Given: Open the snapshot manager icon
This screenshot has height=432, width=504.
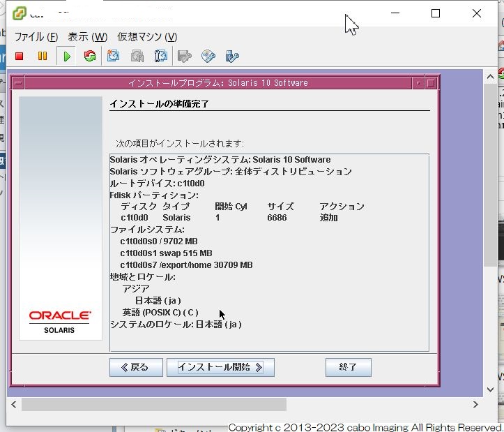Looking at the screenshot, I should (161, 56).
